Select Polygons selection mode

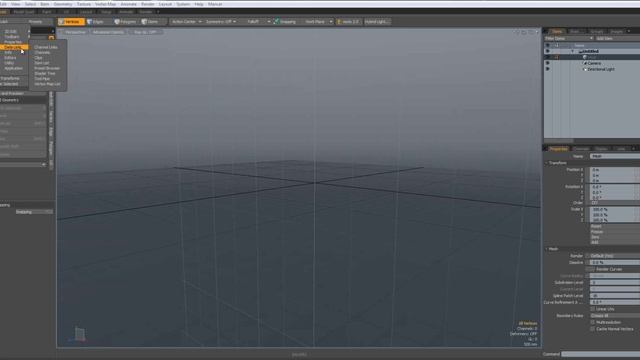pos(125,22)
